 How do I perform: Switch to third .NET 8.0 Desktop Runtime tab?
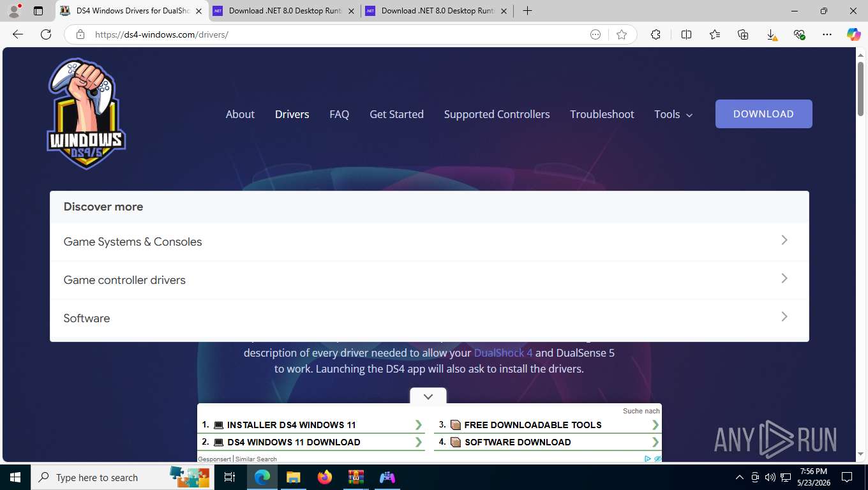437,11
